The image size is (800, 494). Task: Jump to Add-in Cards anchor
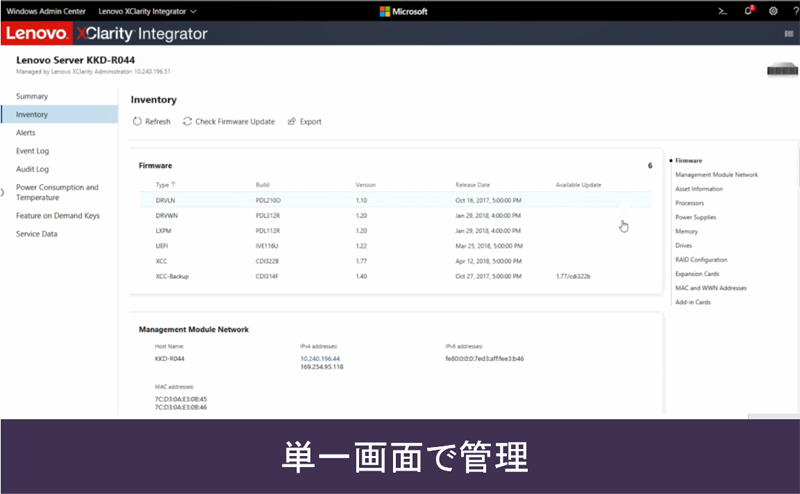693,303
